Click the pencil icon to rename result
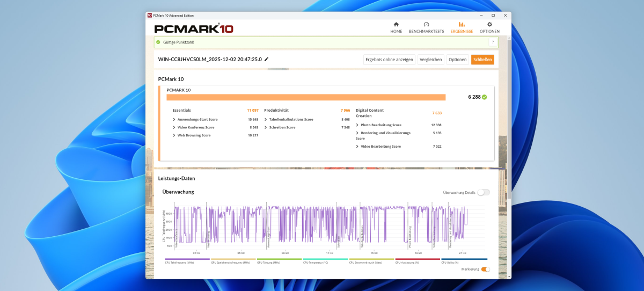Screen dimensions: 644x291 267,59
